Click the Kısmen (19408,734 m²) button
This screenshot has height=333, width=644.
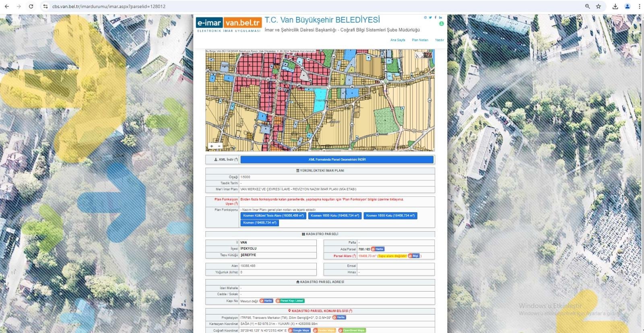click(260, 223)
